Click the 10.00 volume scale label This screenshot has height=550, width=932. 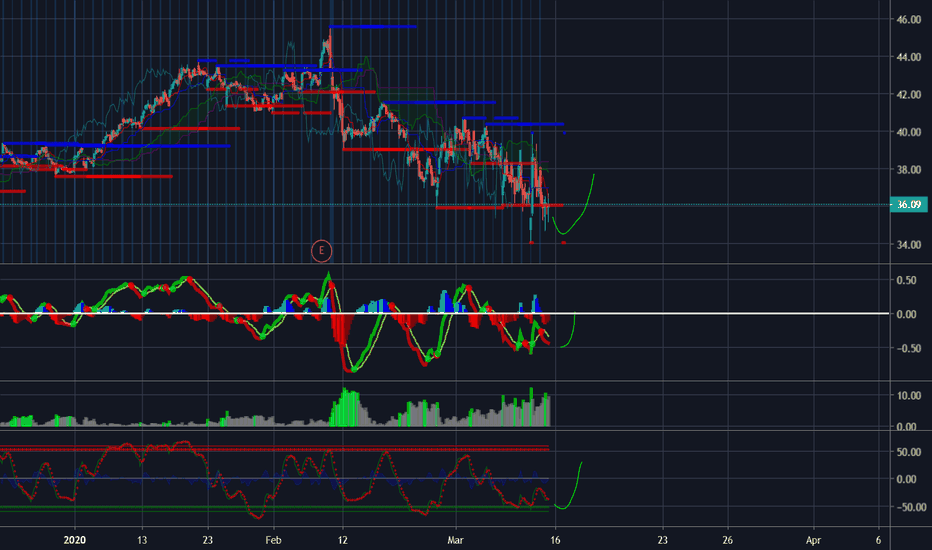[909, 395]
